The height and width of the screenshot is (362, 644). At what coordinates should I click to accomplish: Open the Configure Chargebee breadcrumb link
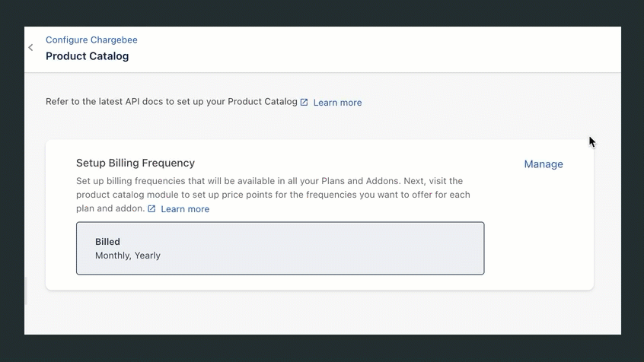(x=91, y=40)
